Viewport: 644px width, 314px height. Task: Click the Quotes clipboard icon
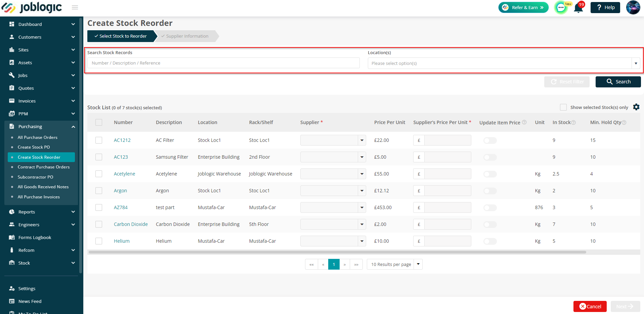coord(12,88)
